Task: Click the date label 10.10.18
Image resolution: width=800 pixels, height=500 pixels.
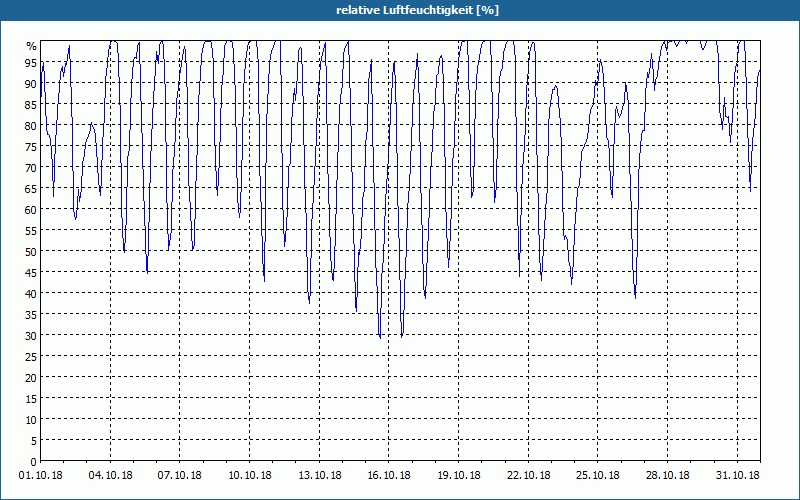Action: click(x=249, y=476)
